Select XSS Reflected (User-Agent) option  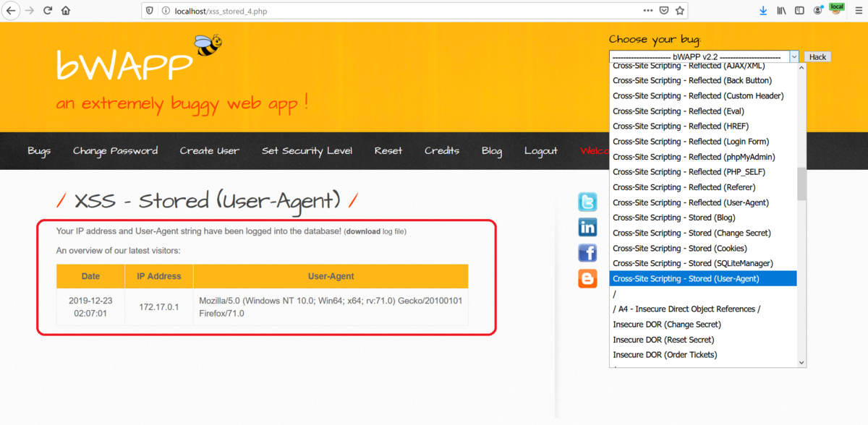pyautogui.click(x=703, y=202)
